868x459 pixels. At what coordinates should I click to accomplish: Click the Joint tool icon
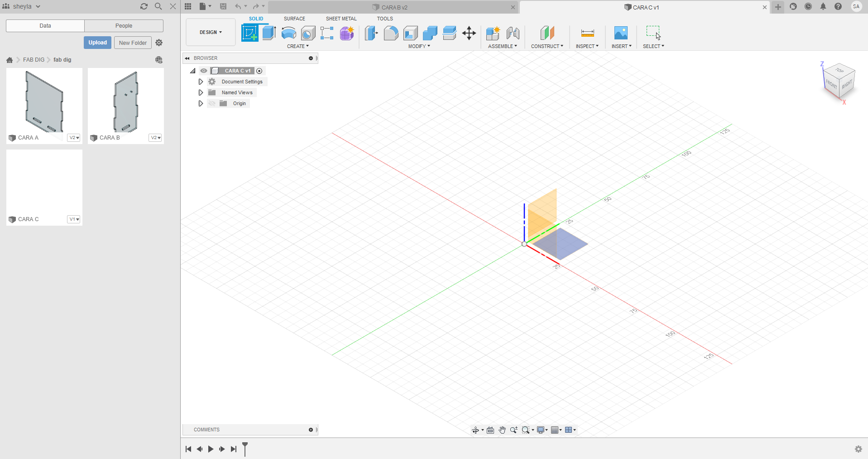[513, 33]
